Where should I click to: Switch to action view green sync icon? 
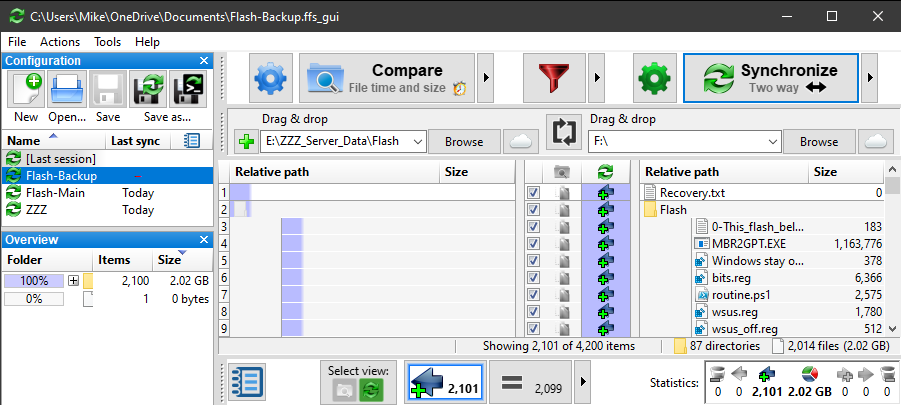point(371,391)
